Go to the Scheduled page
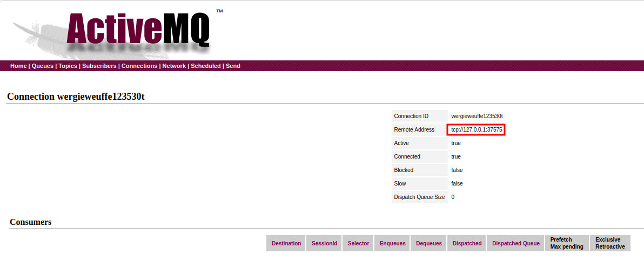 click(x=206, y=66)
